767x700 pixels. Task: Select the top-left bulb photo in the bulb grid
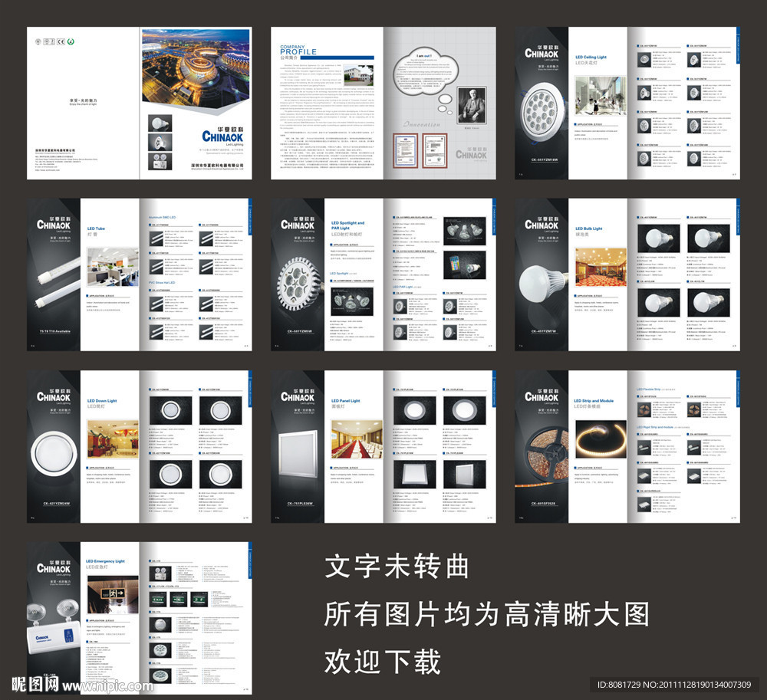coord(658,238)
